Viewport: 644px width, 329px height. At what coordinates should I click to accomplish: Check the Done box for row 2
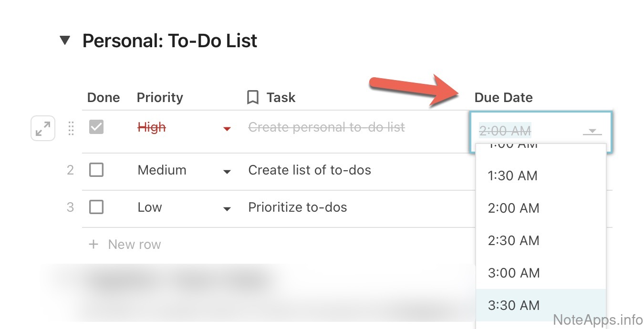[x=96, y=170]
